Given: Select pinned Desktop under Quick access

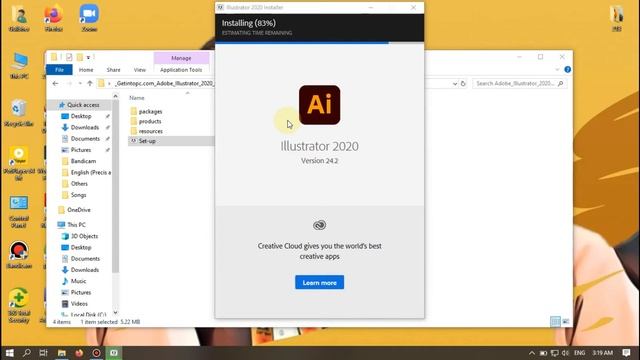Looking at the screenshot, I should click(81, 116).
